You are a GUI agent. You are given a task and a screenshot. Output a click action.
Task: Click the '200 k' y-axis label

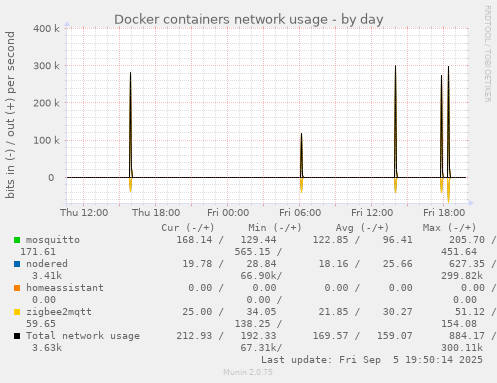point(46,103)
